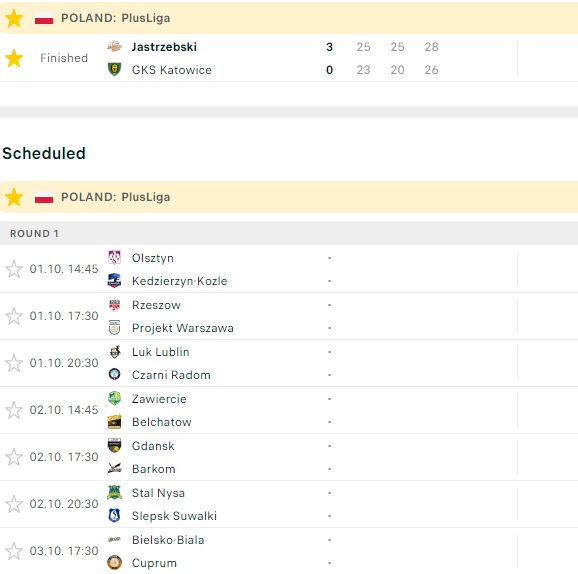Click the Projekt Warszawa team crest
The height and width of the screenshot is (574, 578).
114,327
